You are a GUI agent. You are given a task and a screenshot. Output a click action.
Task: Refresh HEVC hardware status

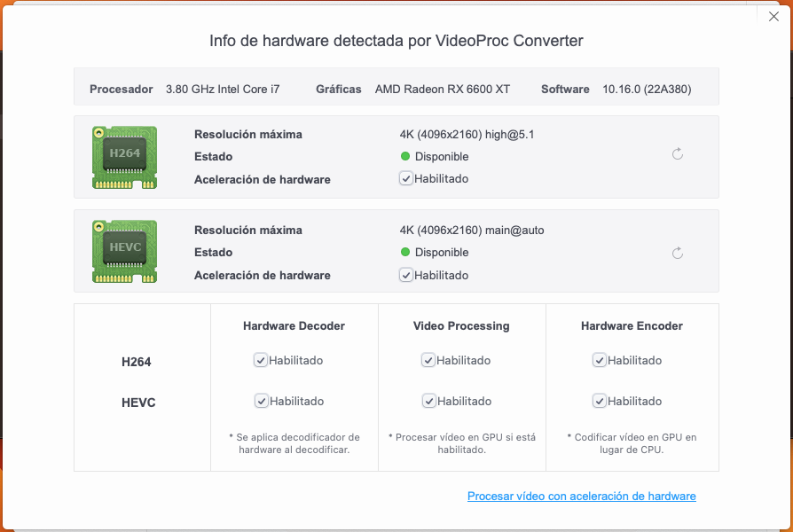[678, 253]
